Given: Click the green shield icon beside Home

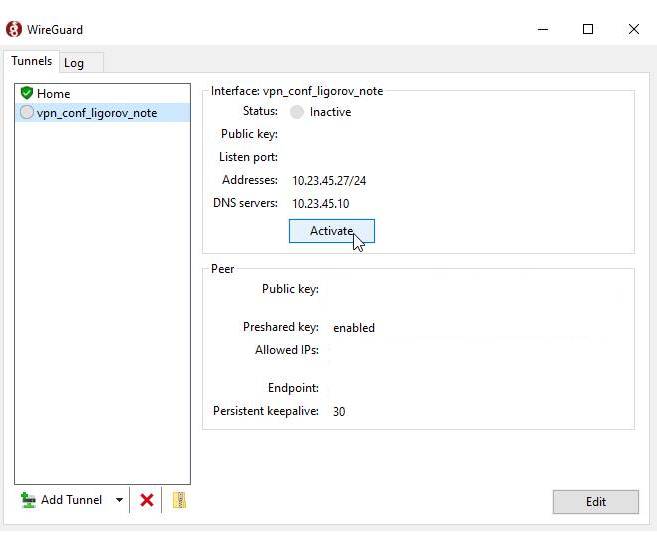Looking at the screenshot, I should pyautogui.click(x=27, y=93).
